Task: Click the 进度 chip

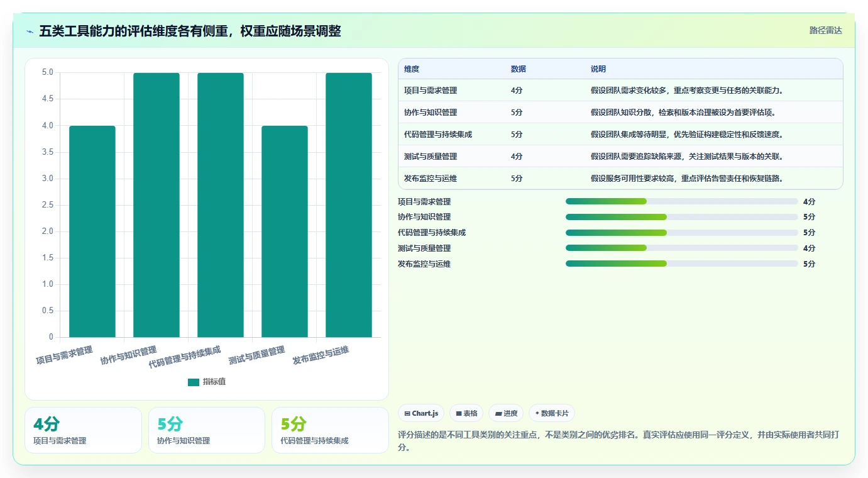Action: [x=507, y=413]
